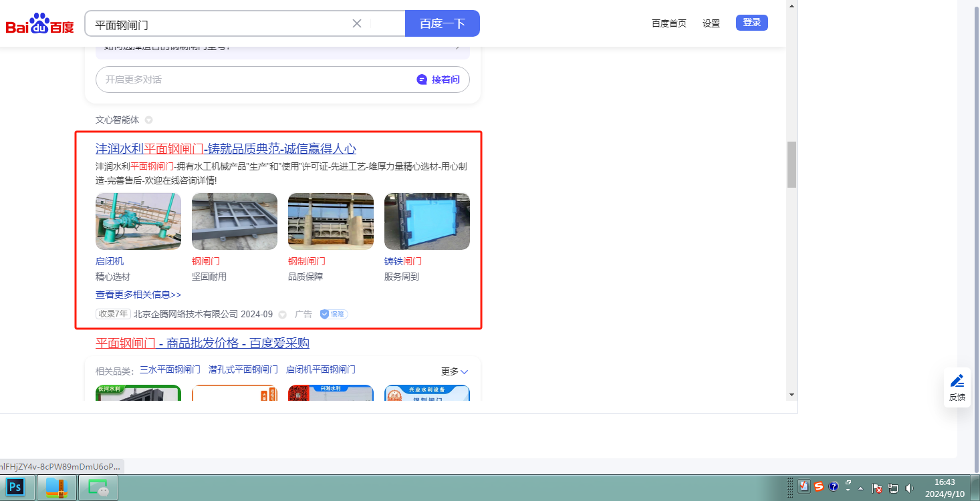Click the 反馈 feedback pencil button
The height and width of the screenshot is (501, 980).
(957, 387)
